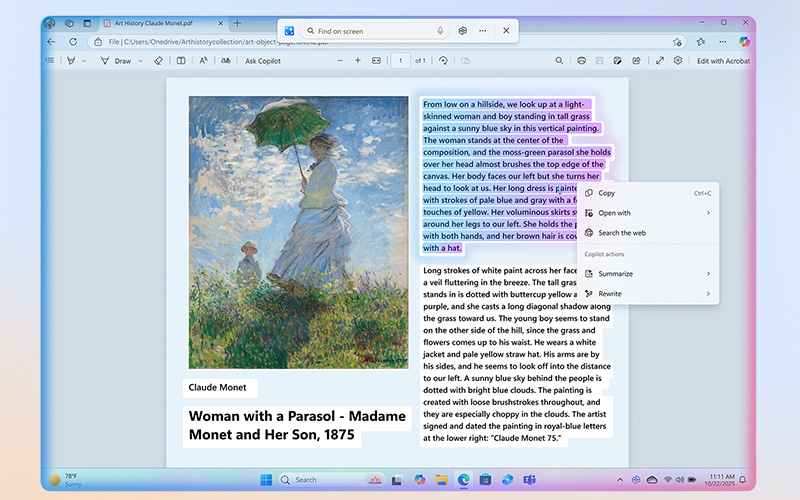Show hidden system tray icons
This screenshot has height=500, width=800.
pyautogui.click(x=620, y=480)
